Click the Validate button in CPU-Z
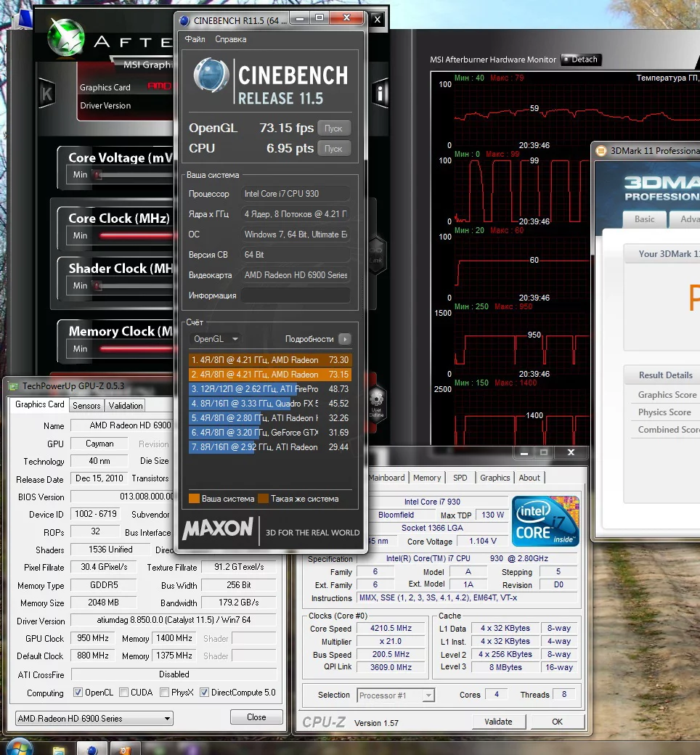 (x=498, y=722)
